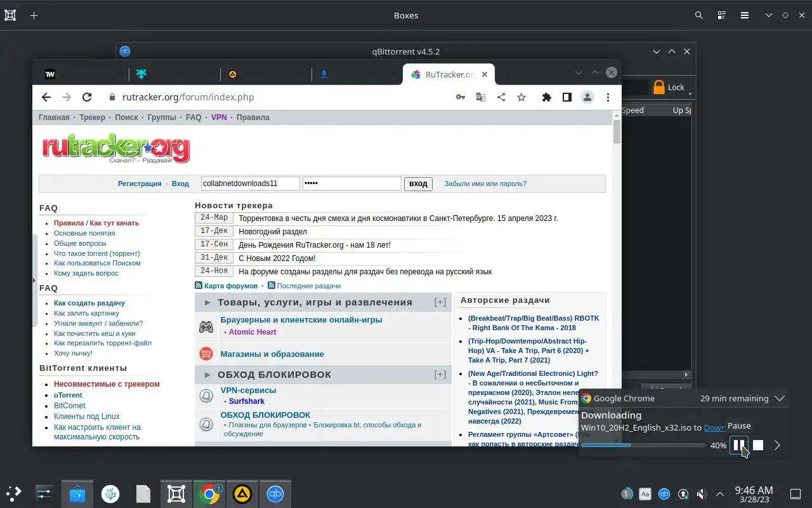Click the Регистрация link
Viewport: 812px width, 508px height.
(140, 184)
